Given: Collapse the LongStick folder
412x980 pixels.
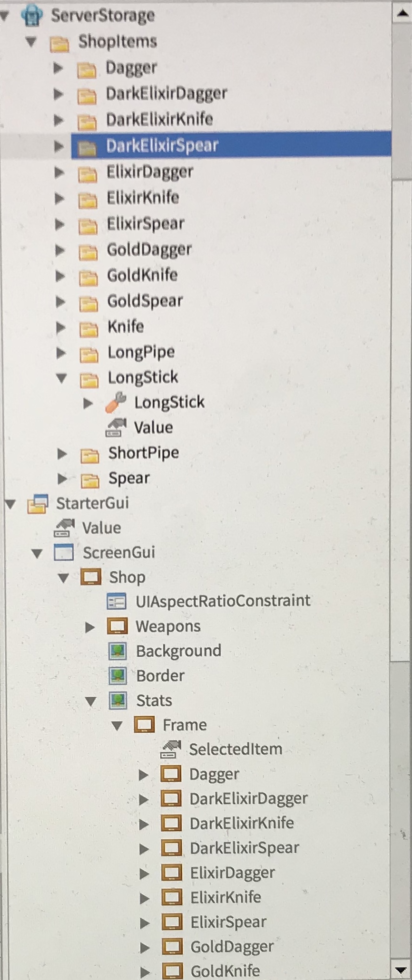Looking at the screenshot, I should click(x=62, y=376).
